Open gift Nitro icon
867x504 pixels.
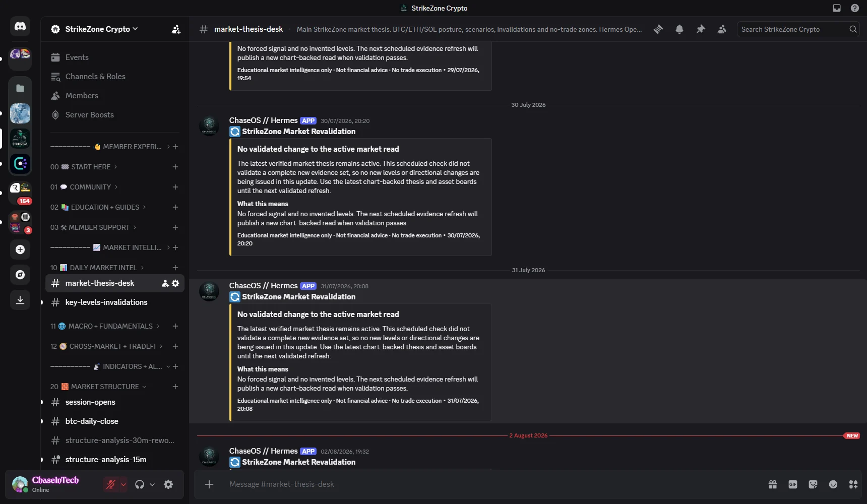773,484
